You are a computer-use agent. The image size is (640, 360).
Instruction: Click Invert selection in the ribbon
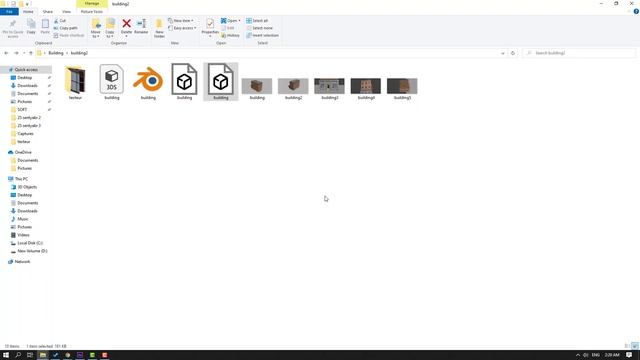click(262, 36)
